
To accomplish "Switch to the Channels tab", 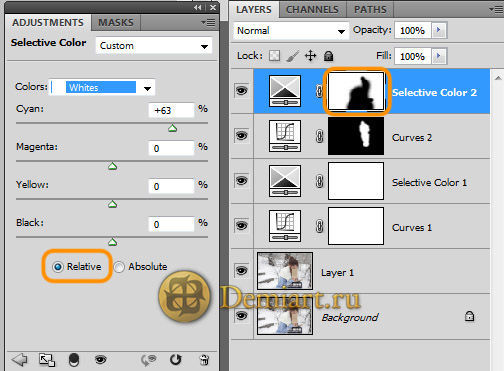I will pyautogui.click(x=312, y=9).
